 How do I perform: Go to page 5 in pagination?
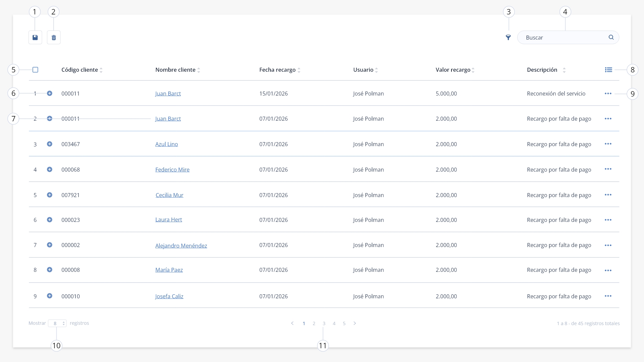click(344, 323)
